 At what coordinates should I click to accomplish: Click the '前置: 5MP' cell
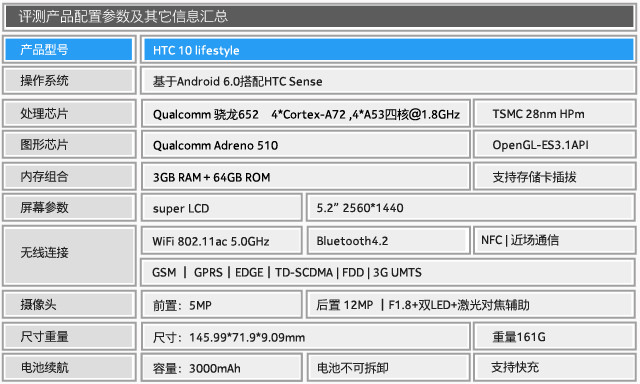(222, 304)
